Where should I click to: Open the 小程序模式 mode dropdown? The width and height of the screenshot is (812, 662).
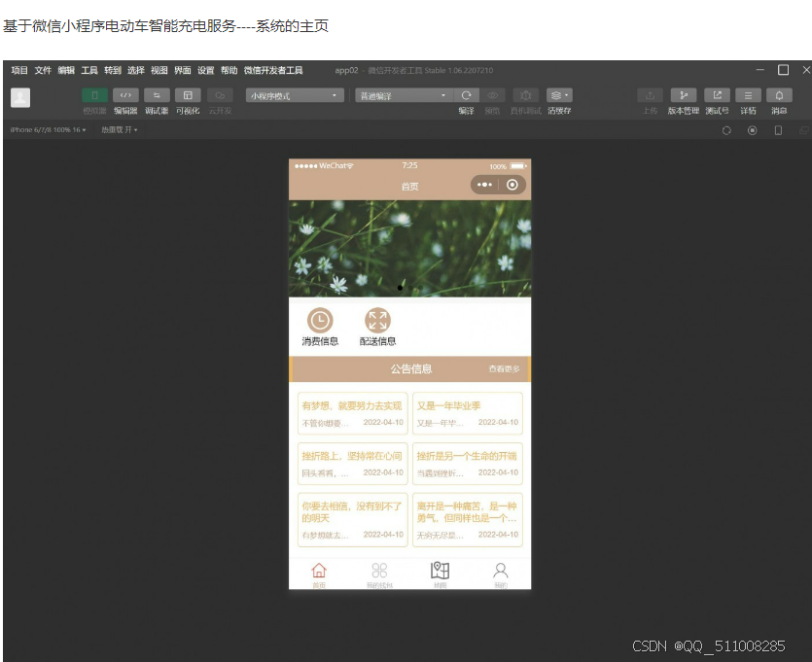tap(292, 95)
